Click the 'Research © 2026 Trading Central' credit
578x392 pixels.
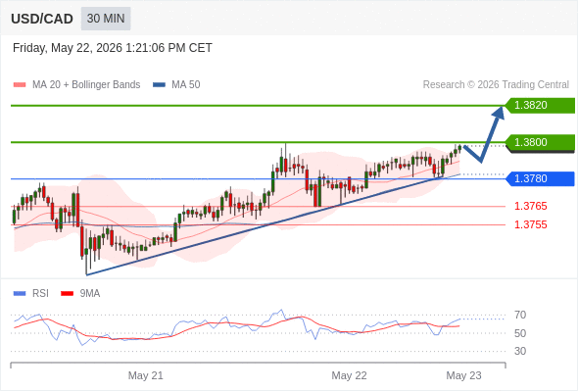496,85
